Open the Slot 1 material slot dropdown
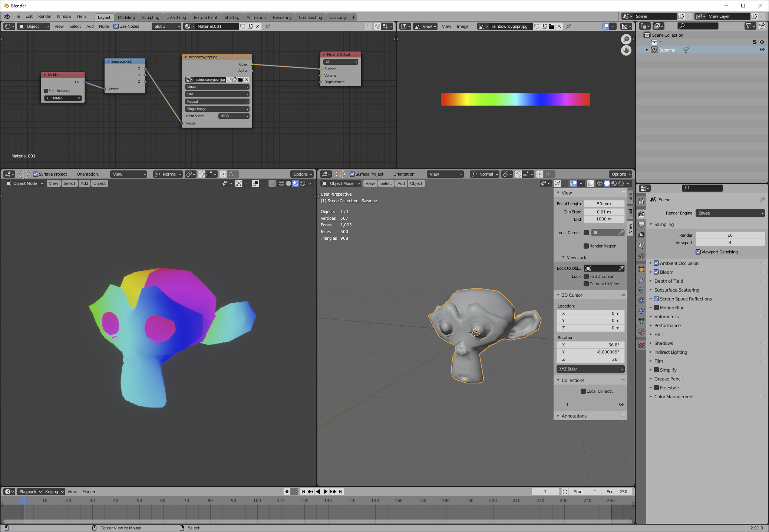The height and width of the screenshot is (532, 769). 166,26
